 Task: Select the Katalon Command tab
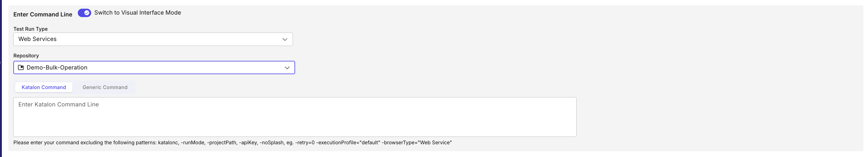tap(44, 87)
